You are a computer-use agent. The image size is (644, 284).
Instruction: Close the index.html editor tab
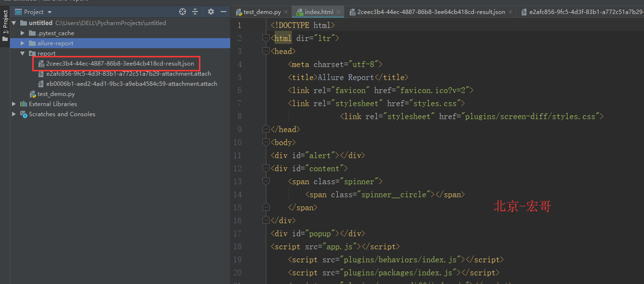coord(338,12)
